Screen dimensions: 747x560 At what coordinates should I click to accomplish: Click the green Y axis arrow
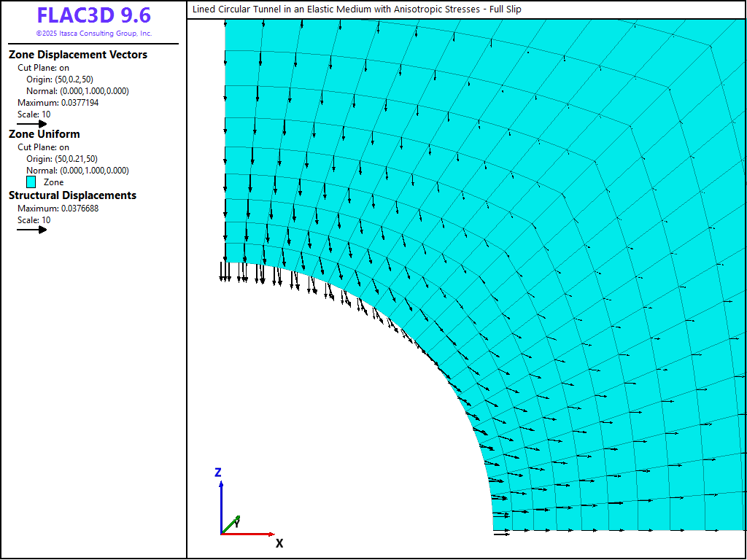(x=232, y=524)
